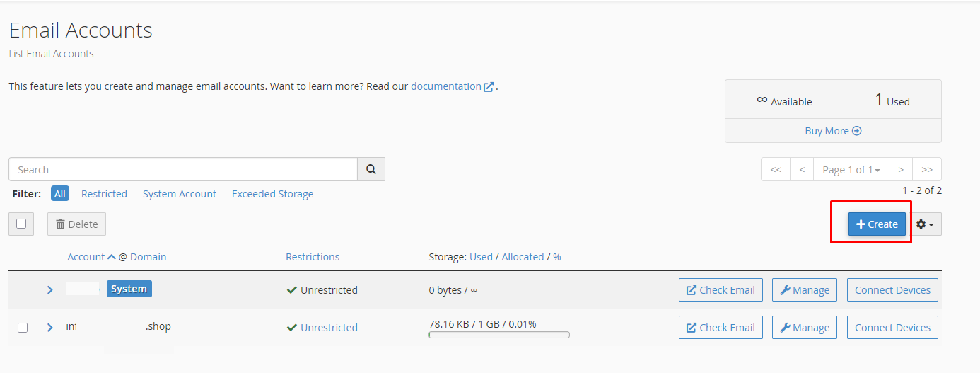Screen dimensions: 980x373
Task: Click the external link icon beside documentation
Action: point(489,87)
